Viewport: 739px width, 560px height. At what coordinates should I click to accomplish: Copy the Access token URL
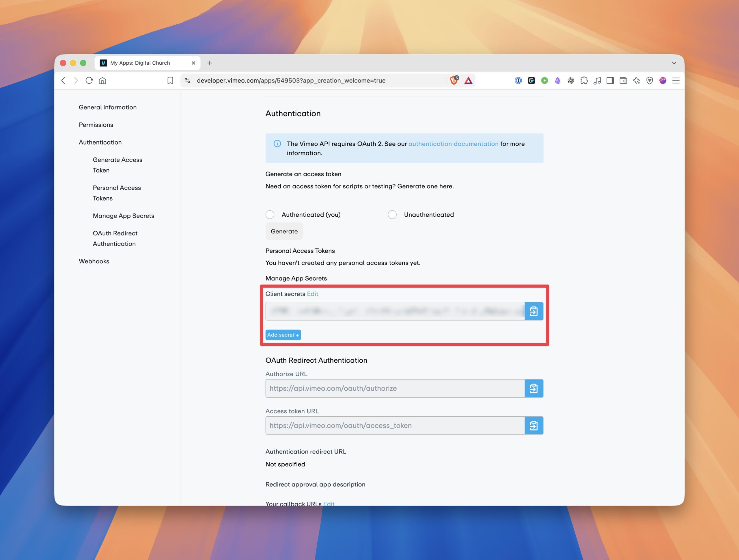534,426
